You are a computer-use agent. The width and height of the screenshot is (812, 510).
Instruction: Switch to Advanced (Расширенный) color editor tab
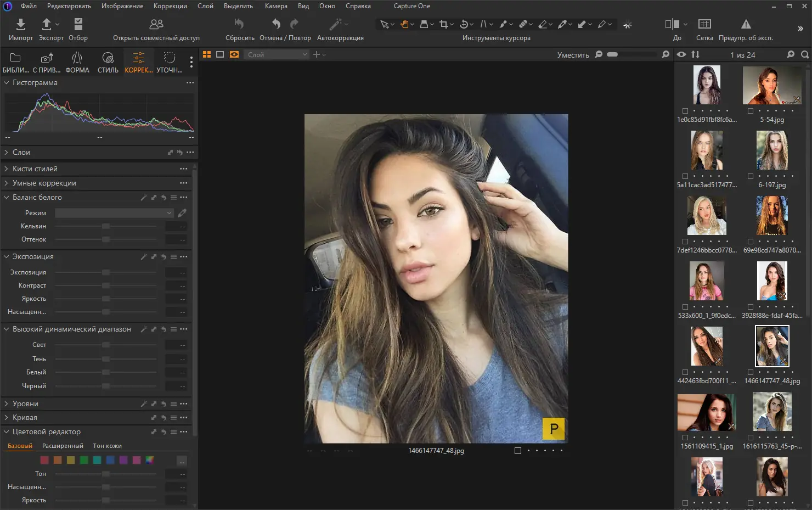pyautogui.click(x=63, y=446)
